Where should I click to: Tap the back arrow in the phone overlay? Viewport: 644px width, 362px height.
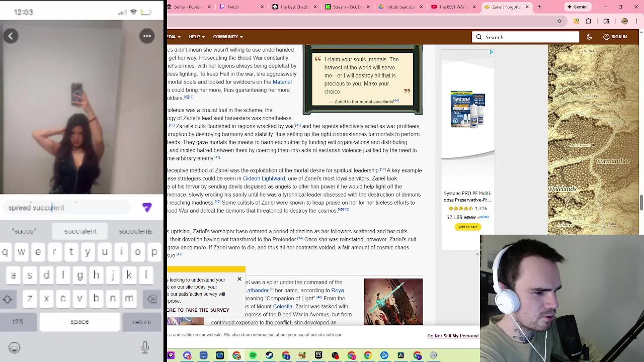pos(11,36)
